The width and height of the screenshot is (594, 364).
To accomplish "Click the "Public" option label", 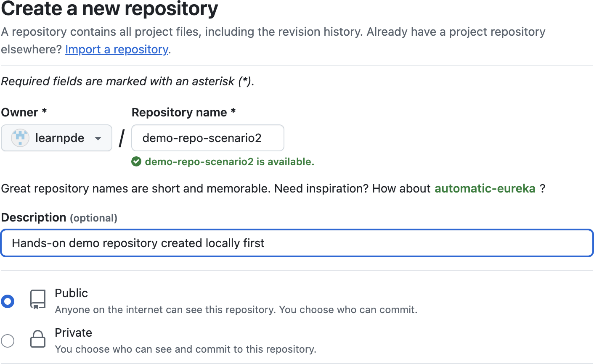I will (72, 293).
